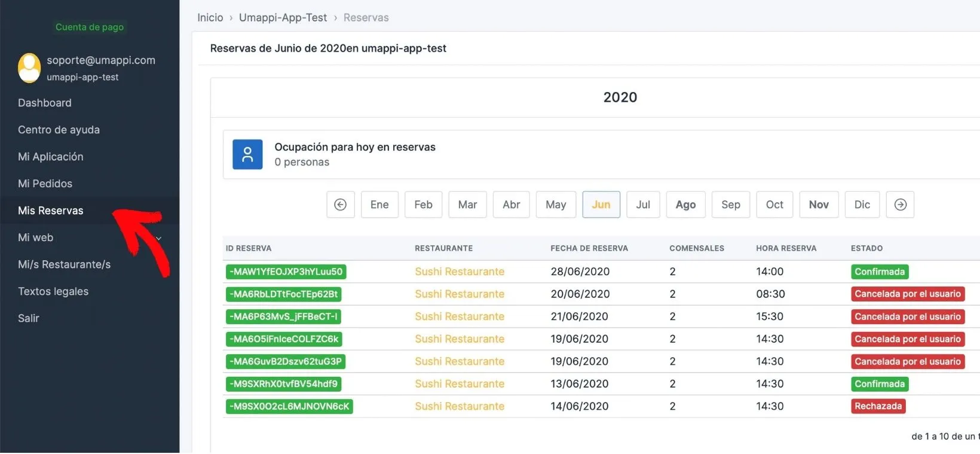
Task: Go to previous year arrow button
Action: coord(341,205)
